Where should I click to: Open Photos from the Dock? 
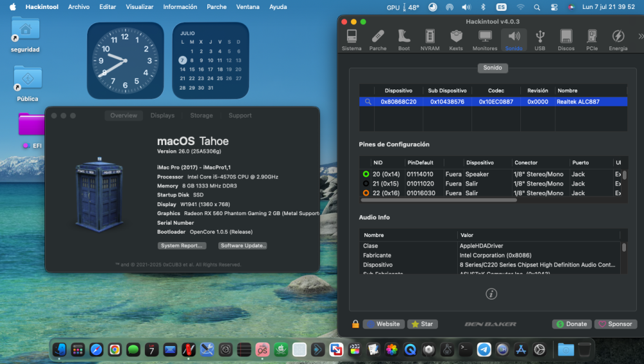[392, 350]
